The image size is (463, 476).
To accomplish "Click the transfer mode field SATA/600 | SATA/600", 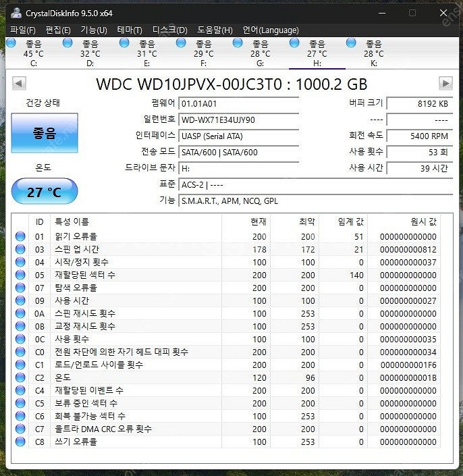I will pyautogui.click(x=239, y=152).
